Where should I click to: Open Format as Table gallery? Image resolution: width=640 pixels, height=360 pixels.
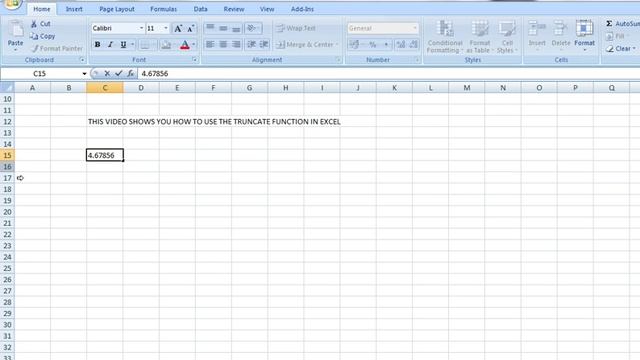480,37
